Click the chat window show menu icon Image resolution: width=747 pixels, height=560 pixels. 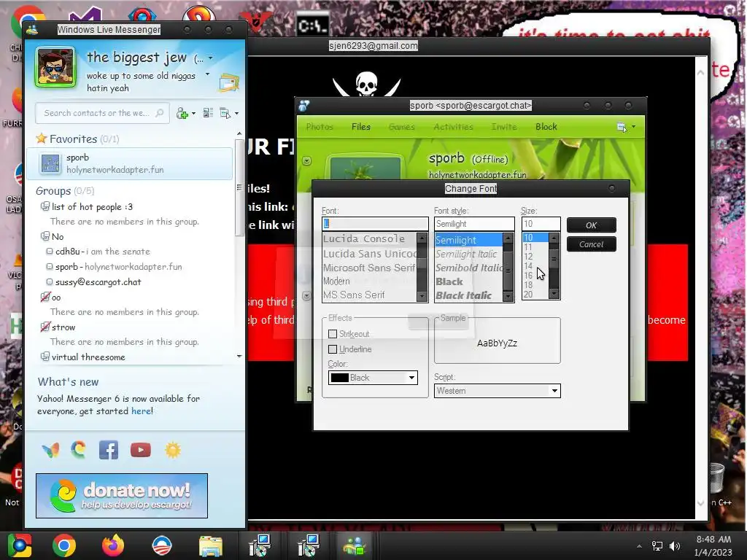coord(622,127)
